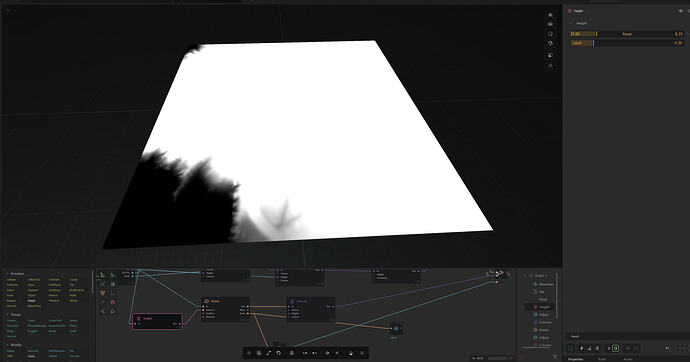The width and height of the screenshot is (690, 362).
Task: Add the Blur modify node
Action: coord(72,351)
